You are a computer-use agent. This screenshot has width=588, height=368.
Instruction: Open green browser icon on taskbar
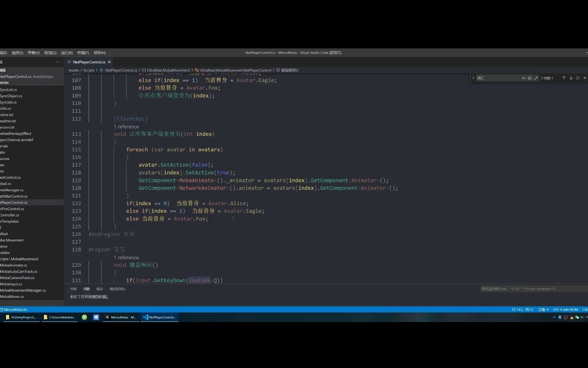pos(84,317)
